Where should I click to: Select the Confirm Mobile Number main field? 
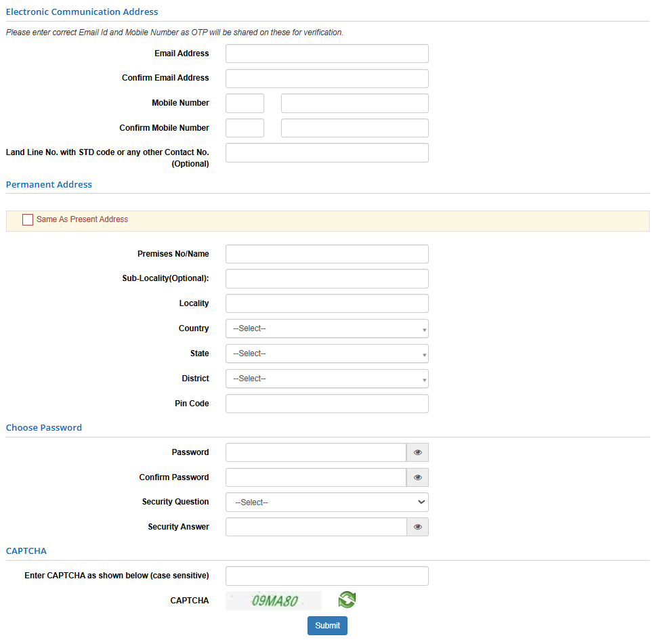[x=354, y=128]
